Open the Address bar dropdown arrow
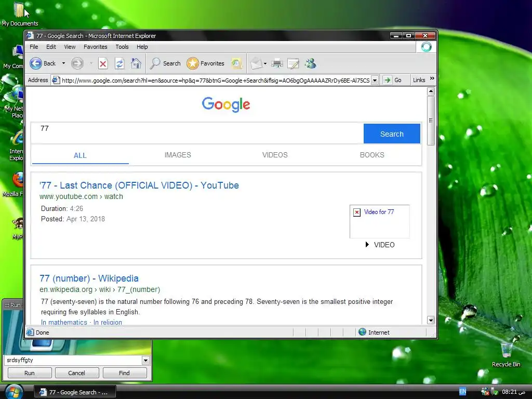 tap(375, 81)
